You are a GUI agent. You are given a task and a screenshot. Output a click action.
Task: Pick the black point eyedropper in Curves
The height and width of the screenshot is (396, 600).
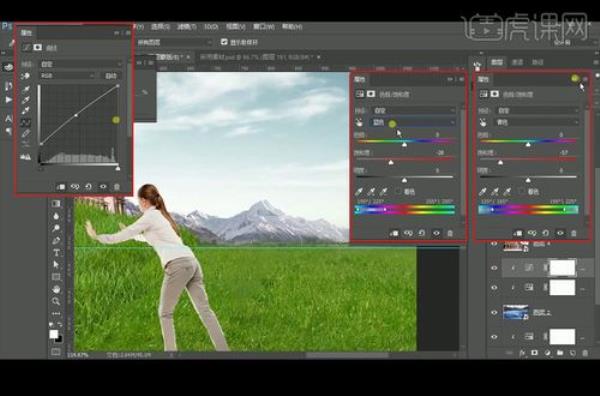[26, 89]
